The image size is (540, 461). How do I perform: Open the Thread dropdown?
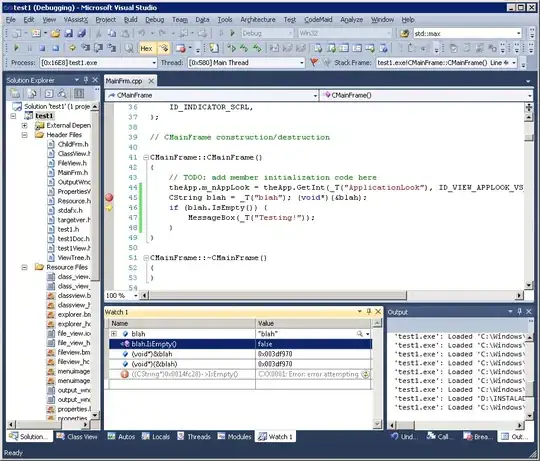tap(302, 63)
